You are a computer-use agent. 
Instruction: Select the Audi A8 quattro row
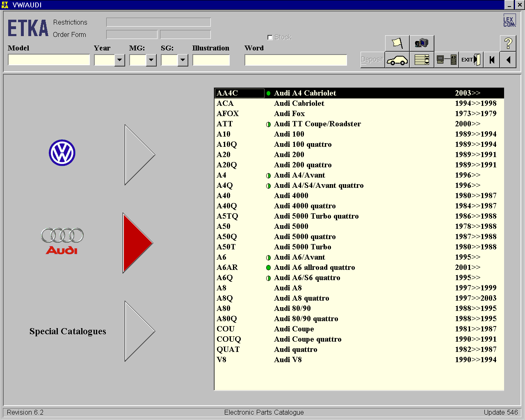tap(359, 298)
